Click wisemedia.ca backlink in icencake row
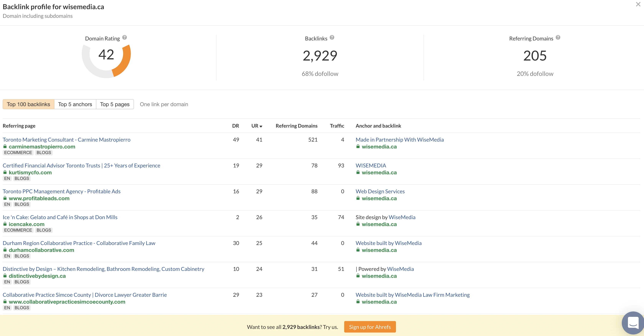The image size is (644, 336). (379, 224)
